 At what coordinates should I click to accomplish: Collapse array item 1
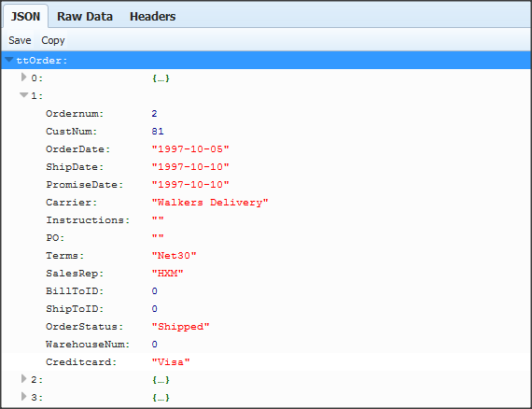(x=23, y=95)
